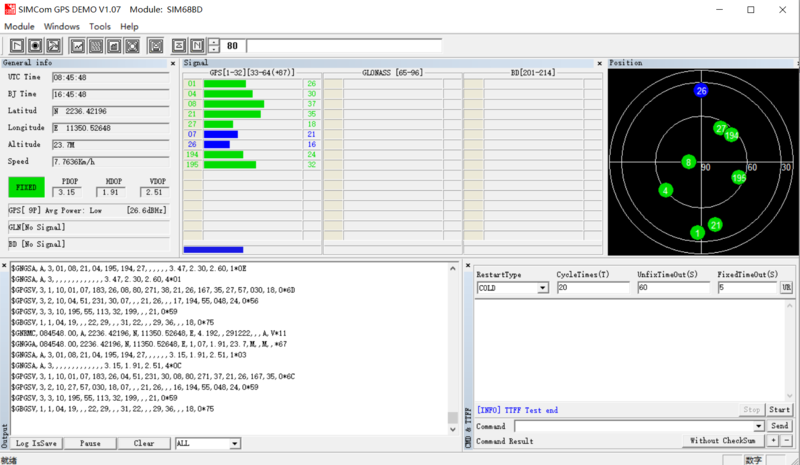Expand the ALL output filter dropdown
800x465 pixels.
pyautogui.click(x=235, y=444)
